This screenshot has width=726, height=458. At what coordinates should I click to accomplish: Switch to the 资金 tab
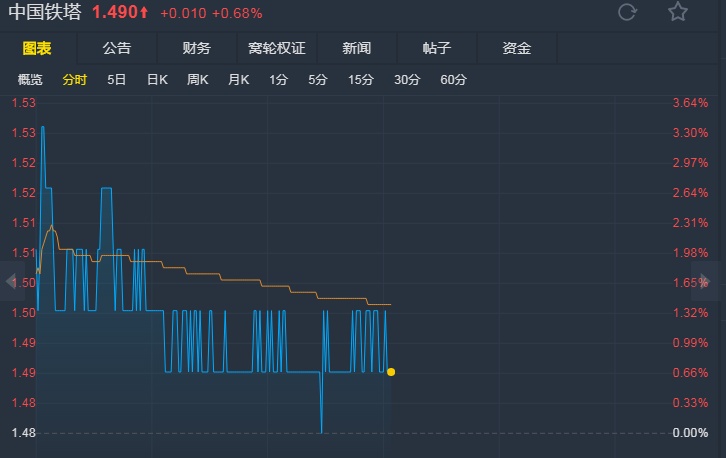(517, 48)
